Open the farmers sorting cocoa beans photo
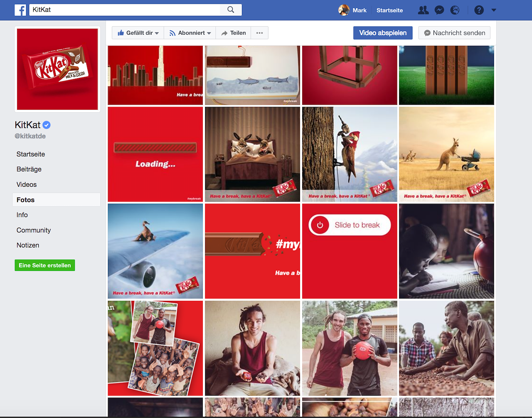The image size is (532, 418). (x=446, y=348)
